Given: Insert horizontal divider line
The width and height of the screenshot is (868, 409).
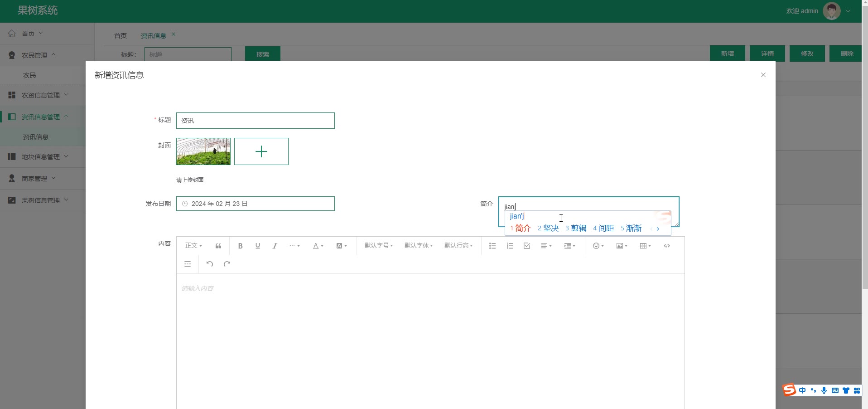Looking at the screenshot, I should (188, 264).
